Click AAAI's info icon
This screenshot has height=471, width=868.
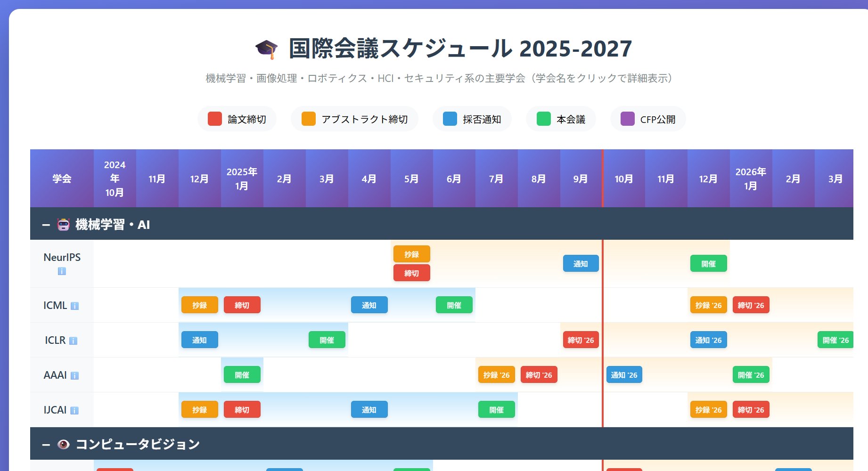coord(74,376)
